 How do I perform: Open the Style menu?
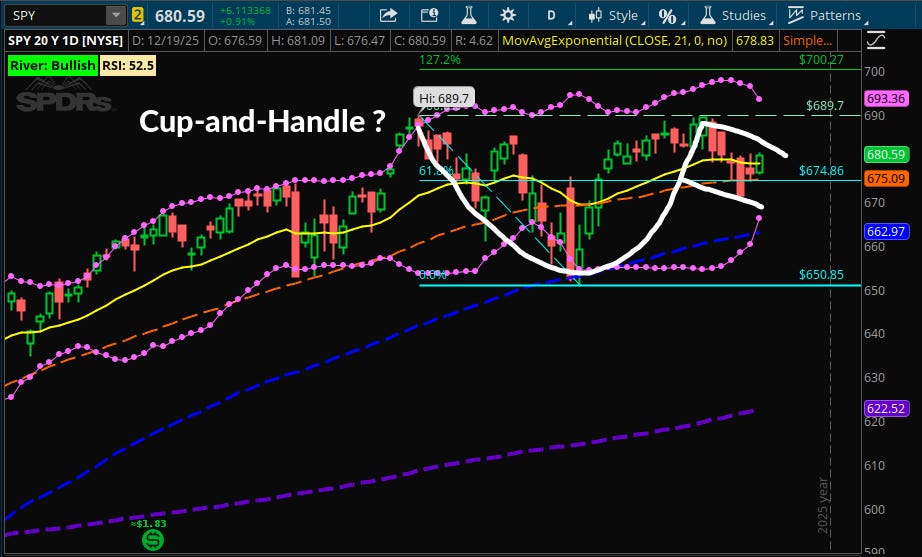pyautogui.click(x=616, y=15)
